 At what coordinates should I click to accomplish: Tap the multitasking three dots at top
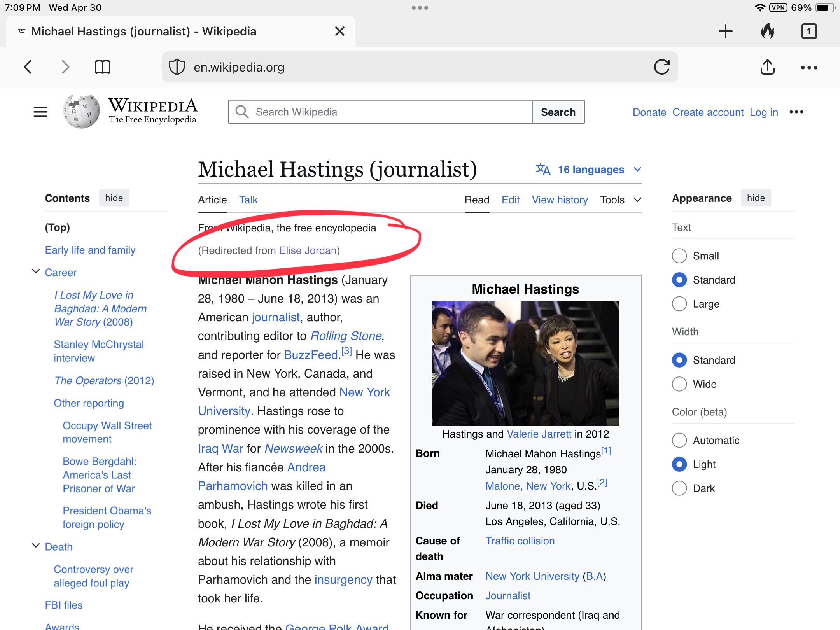click(x=420, y=8)
